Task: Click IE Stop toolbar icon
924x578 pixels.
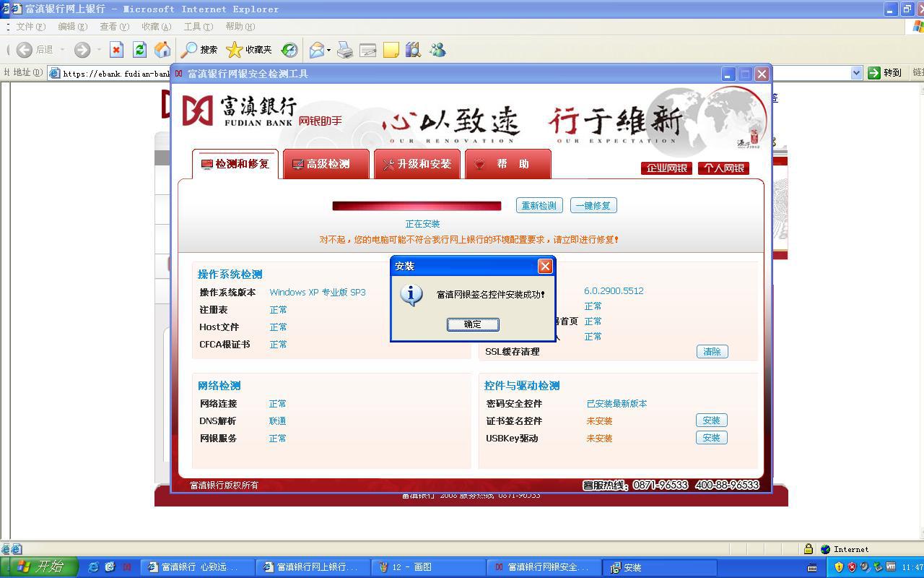Action: (116, 50)
